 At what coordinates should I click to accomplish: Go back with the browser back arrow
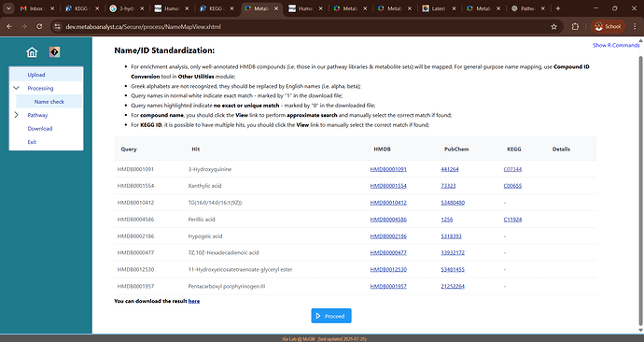(9, 26)
